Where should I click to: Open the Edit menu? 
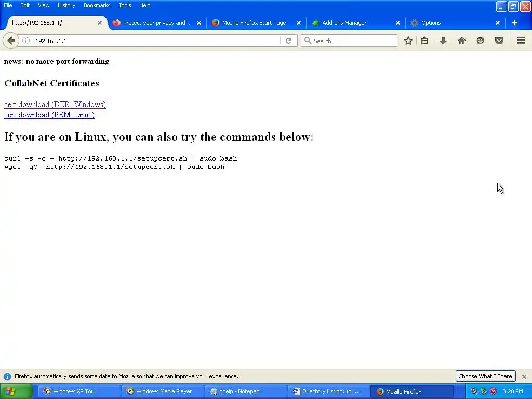(25, 5)
